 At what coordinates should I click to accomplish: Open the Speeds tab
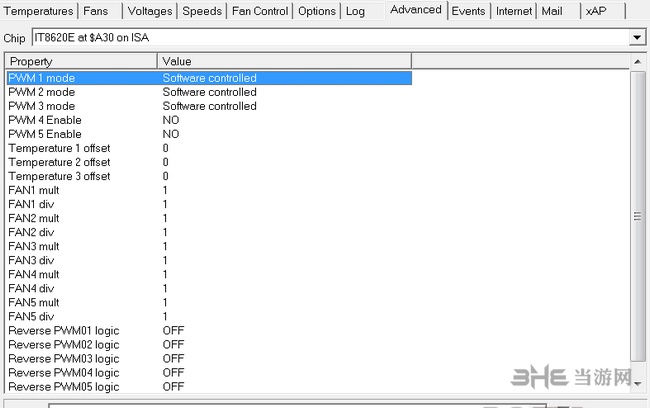(202, 11)
